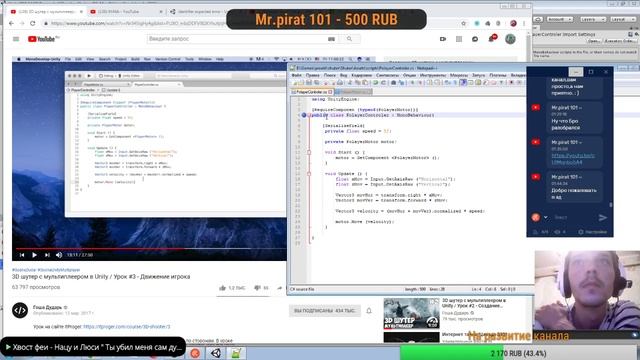Open YouTube notifications bell with badge

[x=492, y=39]
